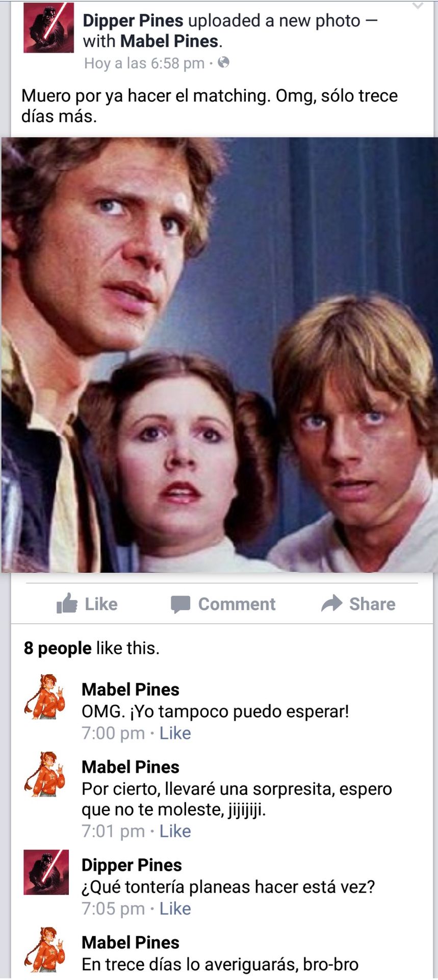Open the public globe privacy icon
The height and width of the screenshot is (980, 438).
223,63
